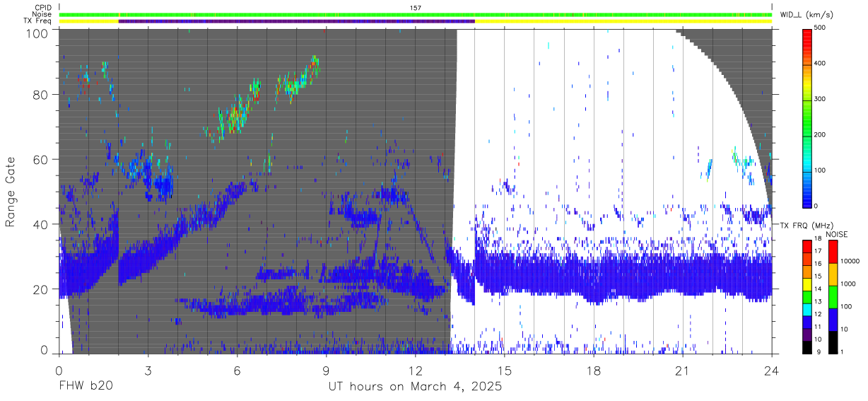The height and width of the screenshot is (401, 868).
Task: Click the 60 tick on the Range Gate axis
Action: pos(42,160)
